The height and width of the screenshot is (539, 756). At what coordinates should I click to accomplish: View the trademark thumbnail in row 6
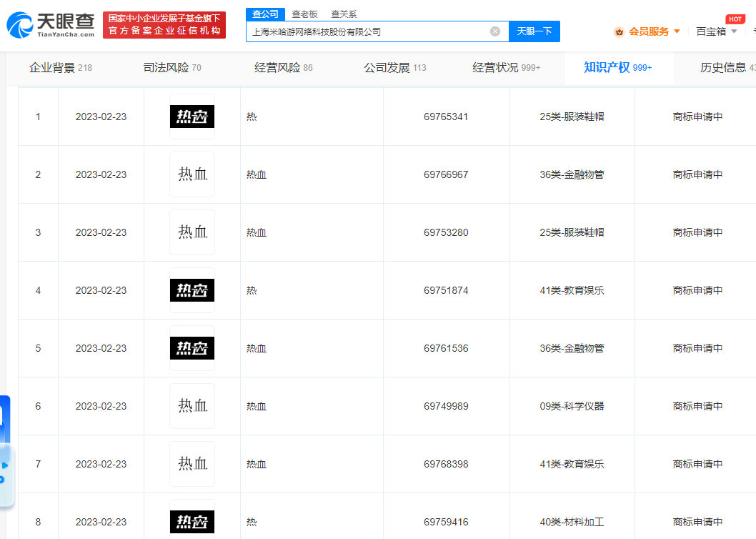(x=192, y=406)
